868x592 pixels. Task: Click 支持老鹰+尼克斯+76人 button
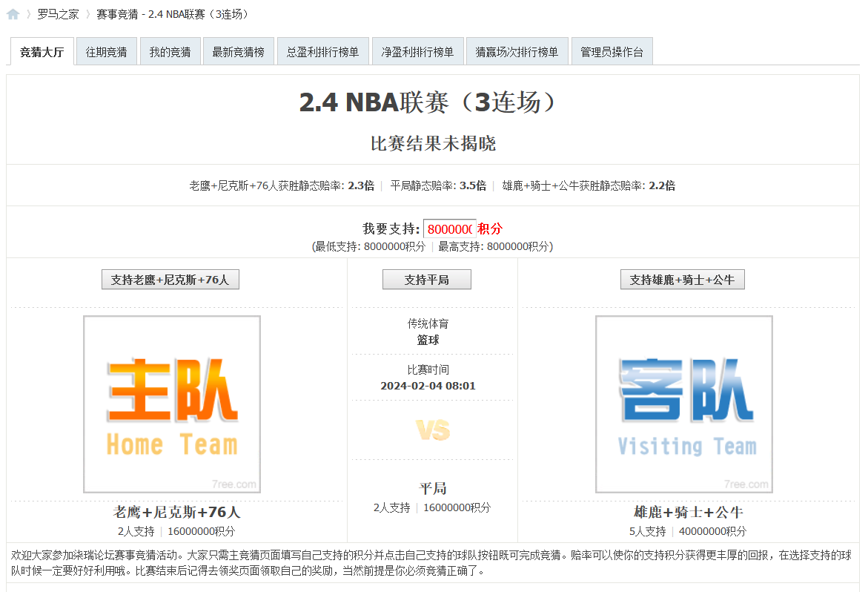(170, 279)
